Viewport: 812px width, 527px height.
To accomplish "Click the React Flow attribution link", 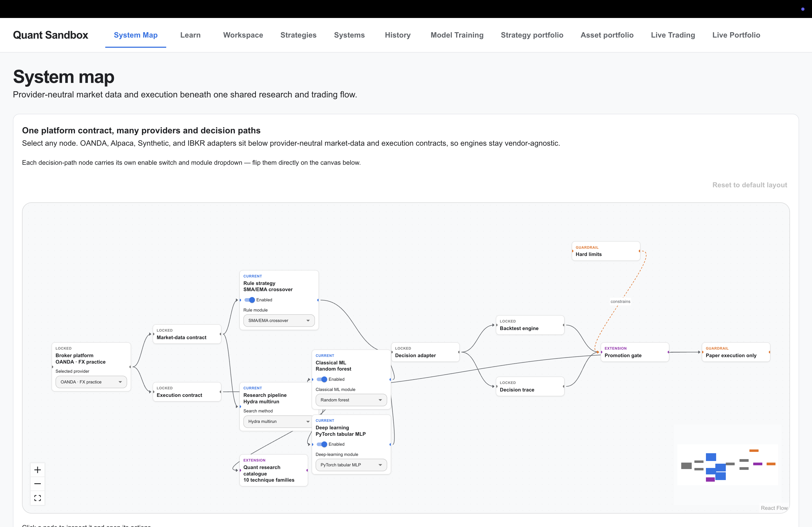I will (774, 508).
